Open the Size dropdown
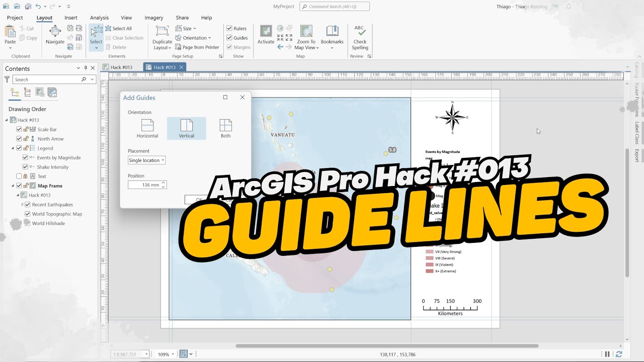Screen dimensions: 644x362 coord(186,29)
